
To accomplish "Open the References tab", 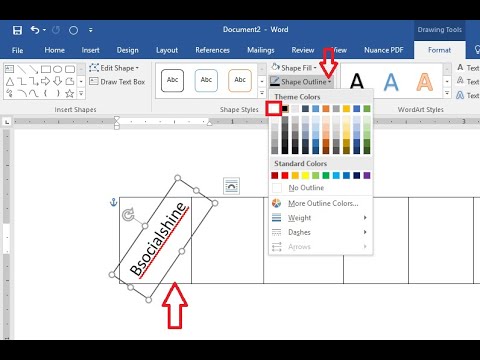I will [x=212, y=50].
